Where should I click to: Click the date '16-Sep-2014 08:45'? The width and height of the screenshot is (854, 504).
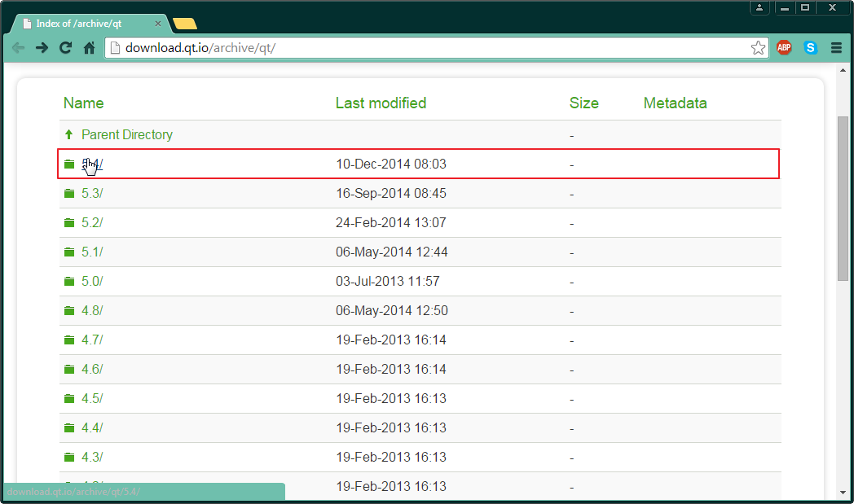(391, 193)
